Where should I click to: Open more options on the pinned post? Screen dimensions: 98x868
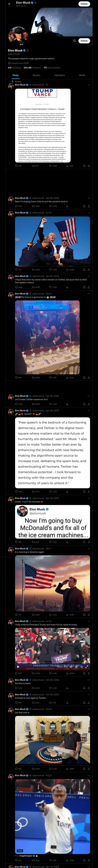pos(89,85)
